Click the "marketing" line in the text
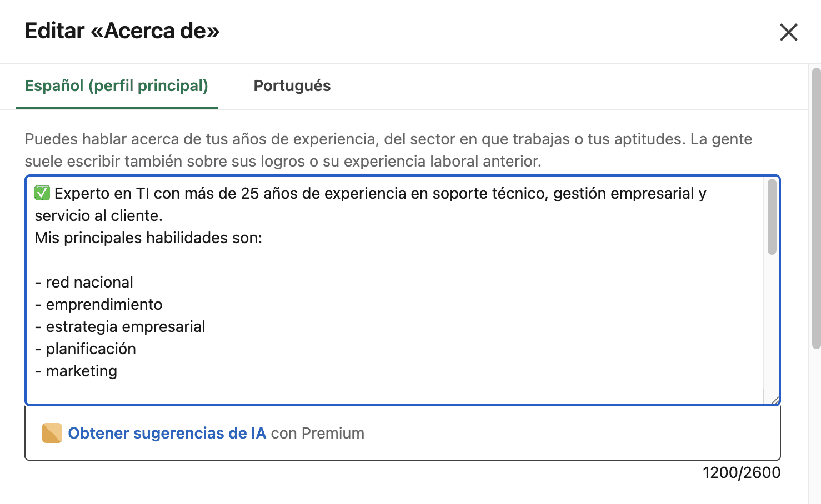This screenshot has width=821, height=504. [82, 371]
